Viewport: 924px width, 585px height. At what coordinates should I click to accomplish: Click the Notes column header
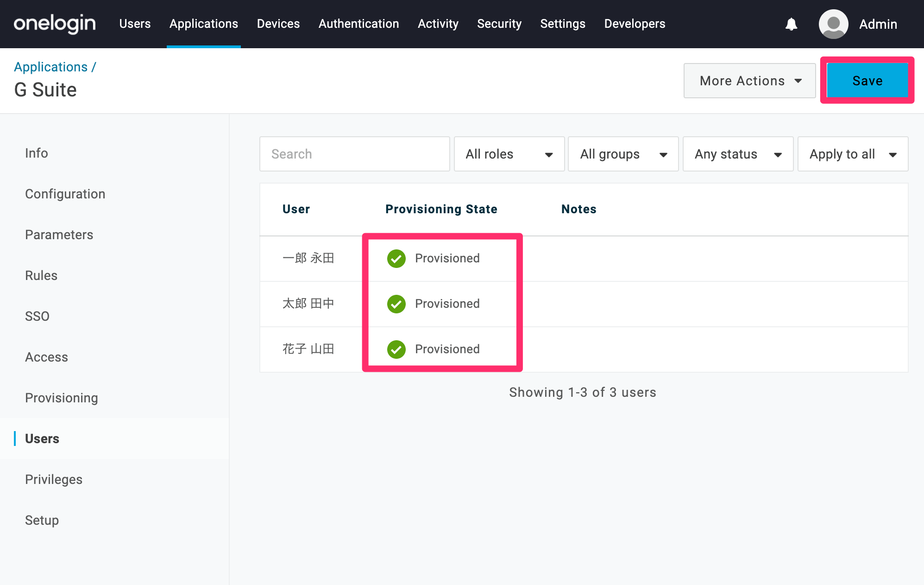point(579,209)
